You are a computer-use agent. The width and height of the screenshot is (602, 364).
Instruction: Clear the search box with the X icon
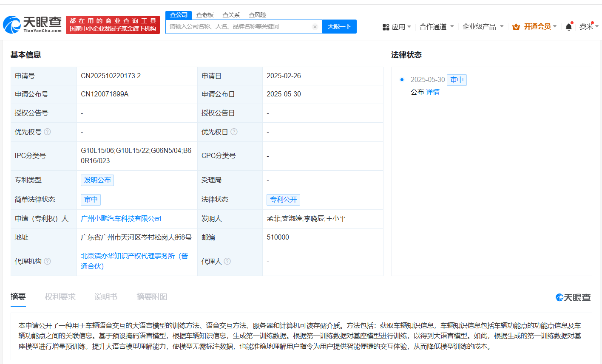coord(315,27)
